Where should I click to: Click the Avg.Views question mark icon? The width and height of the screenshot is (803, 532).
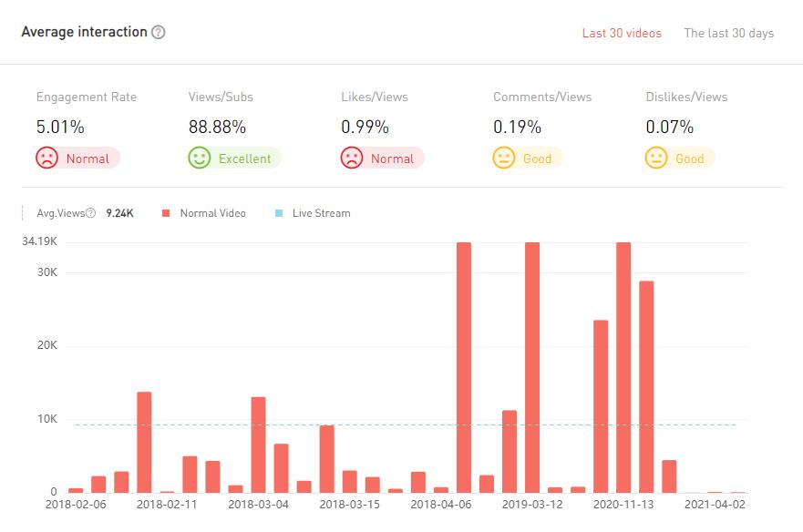point(91,213)
